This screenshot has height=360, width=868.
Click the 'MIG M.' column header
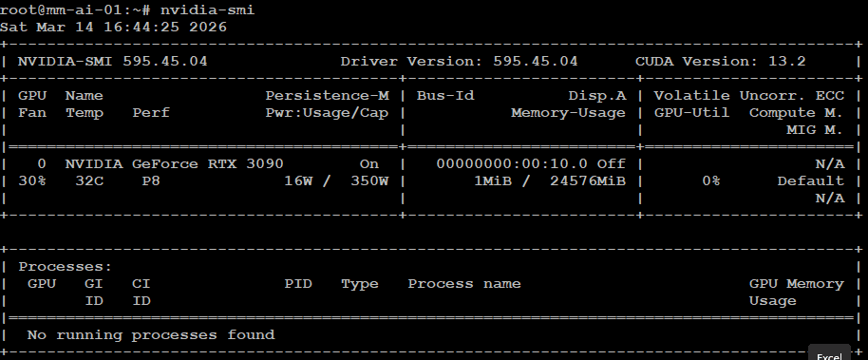(x=815, y=130)
